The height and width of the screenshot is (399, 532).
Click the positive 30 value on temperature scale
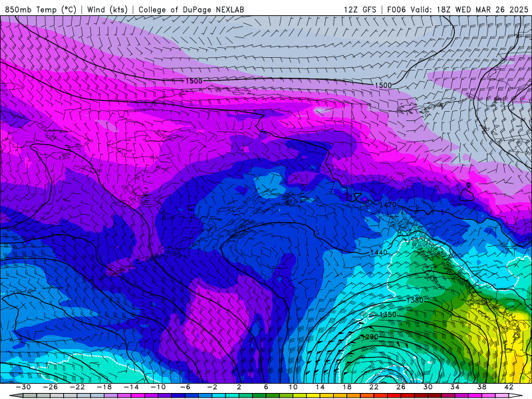click(x=428, y=387)
